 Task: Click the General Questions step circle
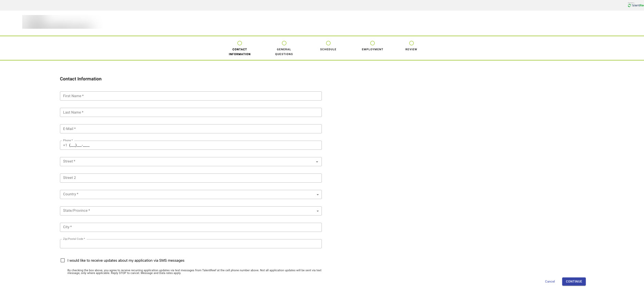284,43
